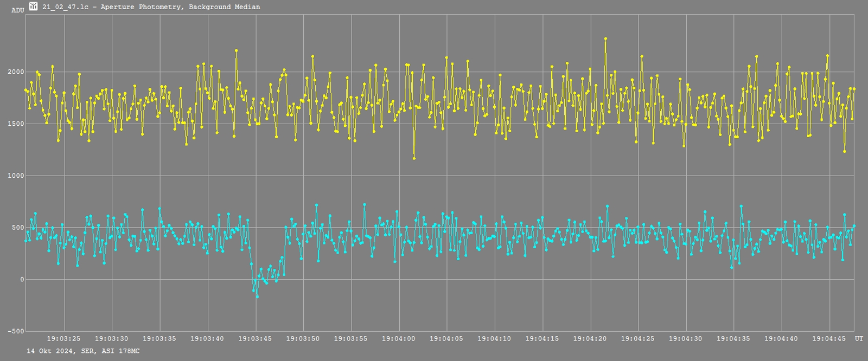The width and height of the screenshot is (868, 361).
Task: Click the 21_02_47.lc Aperture Photometry title text
Action: [x=151, y=7]
